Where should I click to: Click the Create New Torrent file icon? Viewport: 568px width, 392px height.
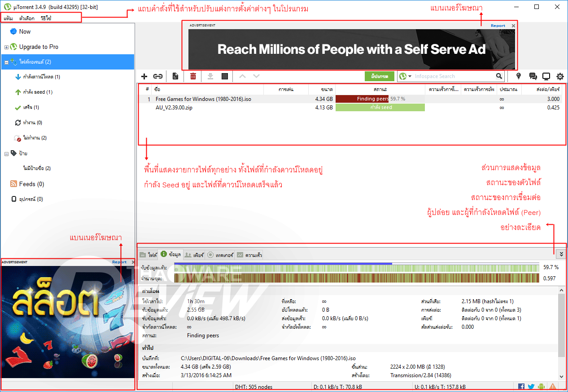point(175,76)
